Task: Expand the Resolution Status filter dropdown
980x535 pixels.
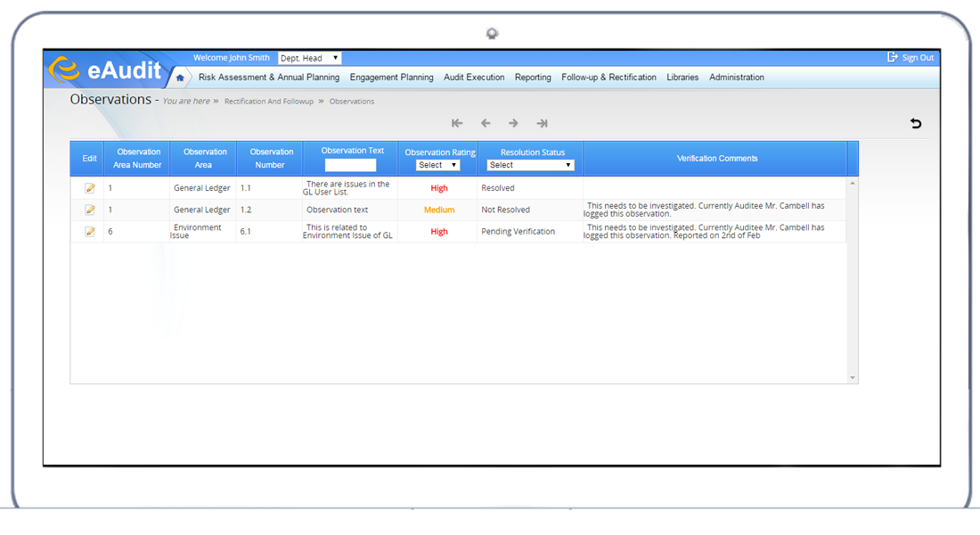Action: [x=530, y=165]
